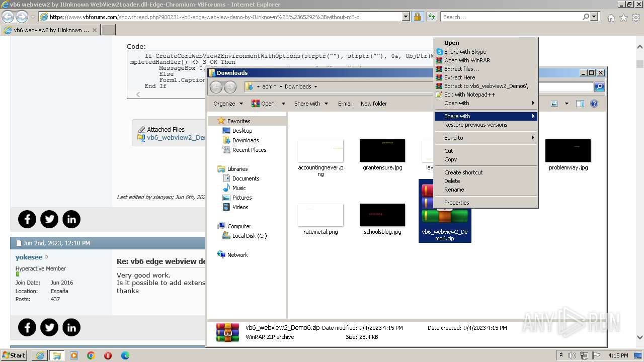
Task: Expand the IE search provider dropdown
Action: 594,17
